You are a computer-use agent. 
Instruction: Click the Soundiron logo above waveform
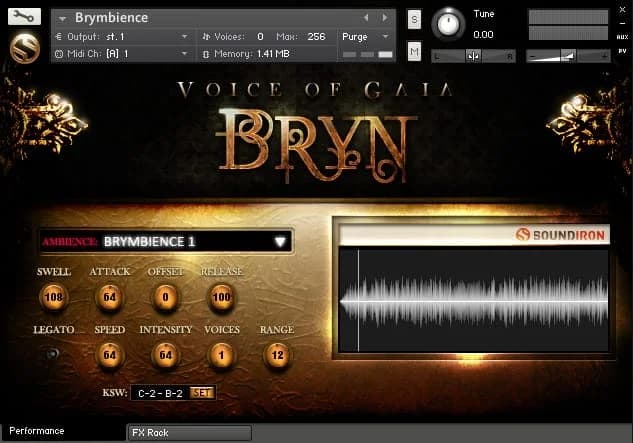coord(560,235)
